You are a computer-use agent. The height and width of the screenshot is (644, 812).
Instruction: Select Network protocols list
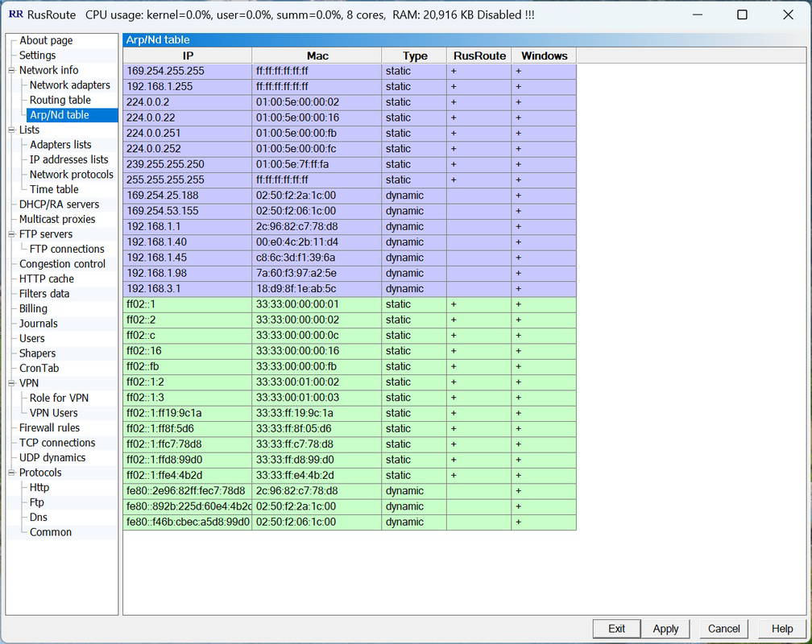pos(71,175)
